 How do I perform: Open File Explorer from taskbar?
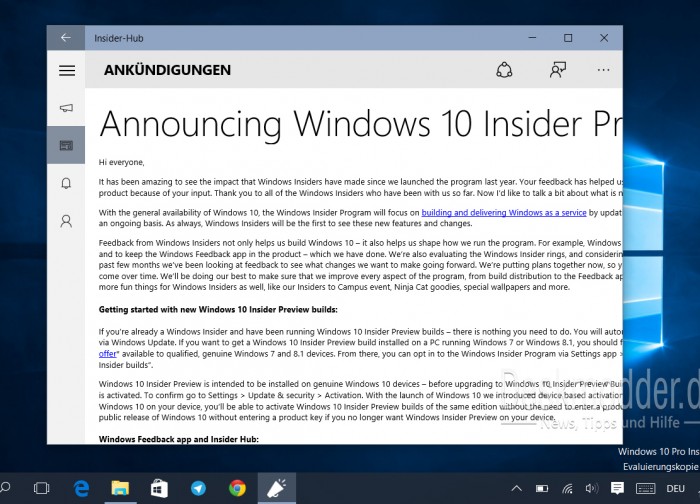pyautogui.click(x=120, y=488)
